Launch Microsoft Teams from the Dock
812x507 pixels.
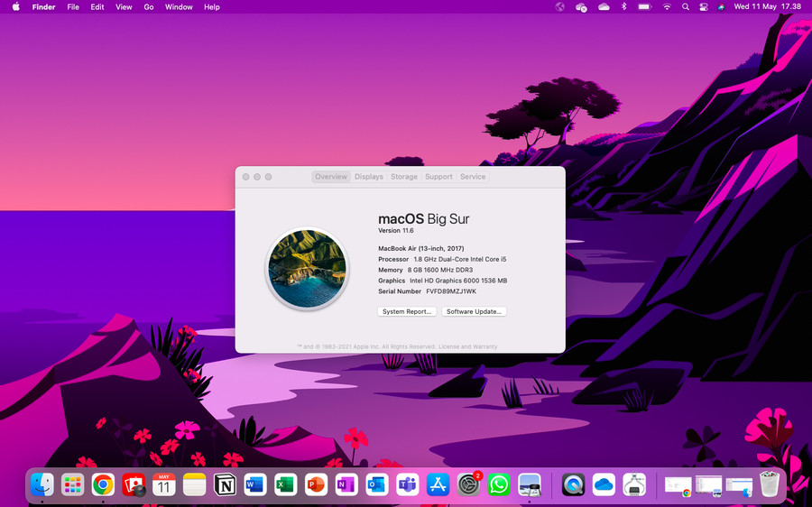pos(408,485)
